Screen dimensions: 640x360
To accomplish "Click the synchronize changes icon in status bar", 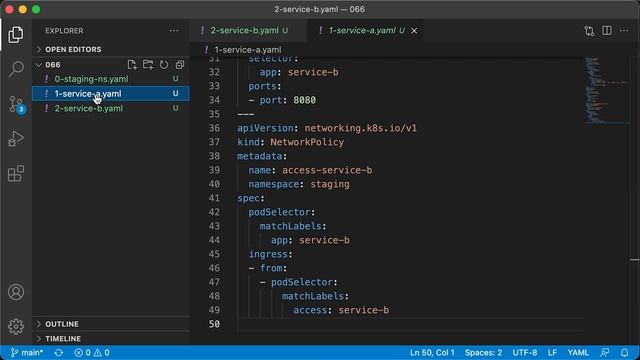I will (58, 353).
